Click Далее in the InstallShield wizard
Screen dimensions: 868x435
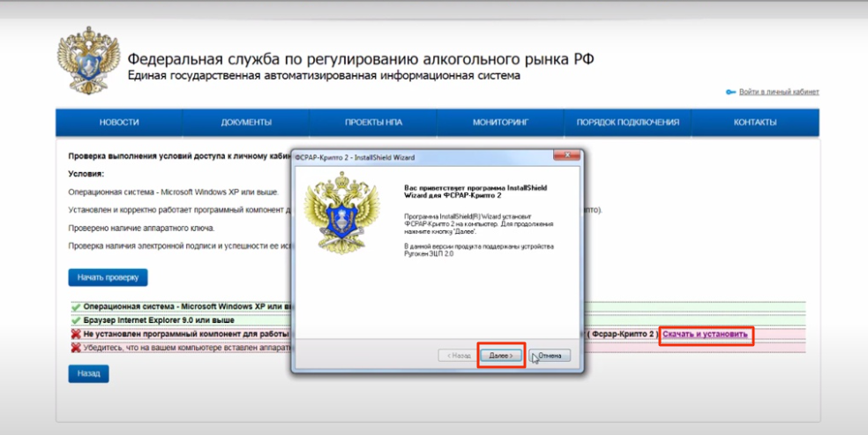(x=501, y=356)
